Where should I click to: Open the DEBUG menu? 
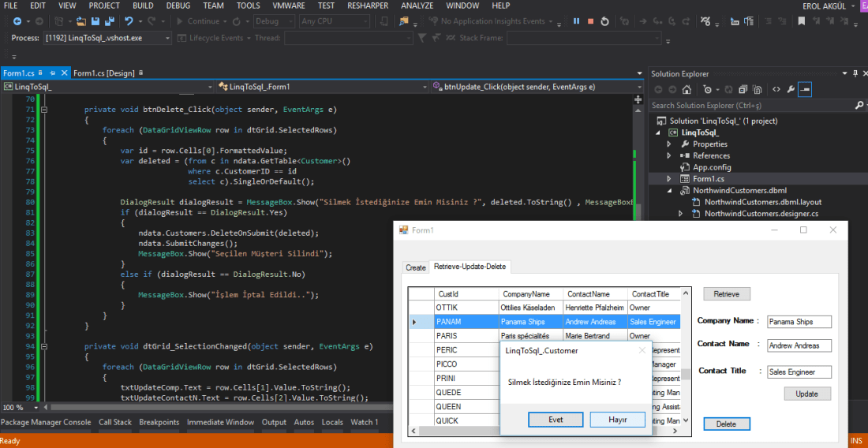tap(178, 6)
